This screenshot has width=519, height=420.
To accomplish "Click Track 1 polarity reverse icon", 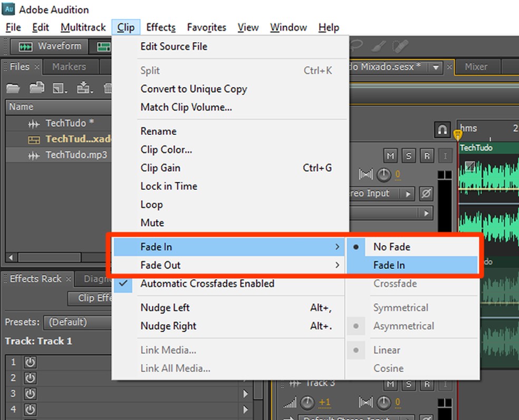I will click(426, 193).
